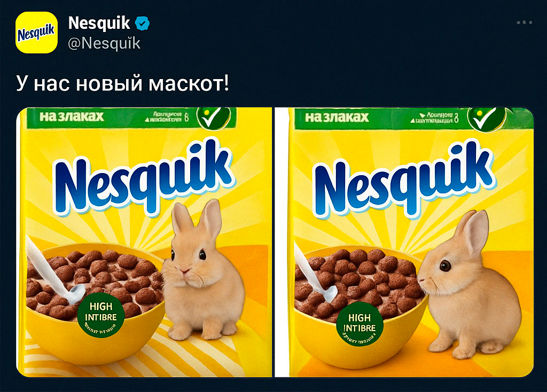This screenshot has width=547, height=392.
Task: Click the HIGH INTIBRE green badge on left box
Action: pos(101,315)
